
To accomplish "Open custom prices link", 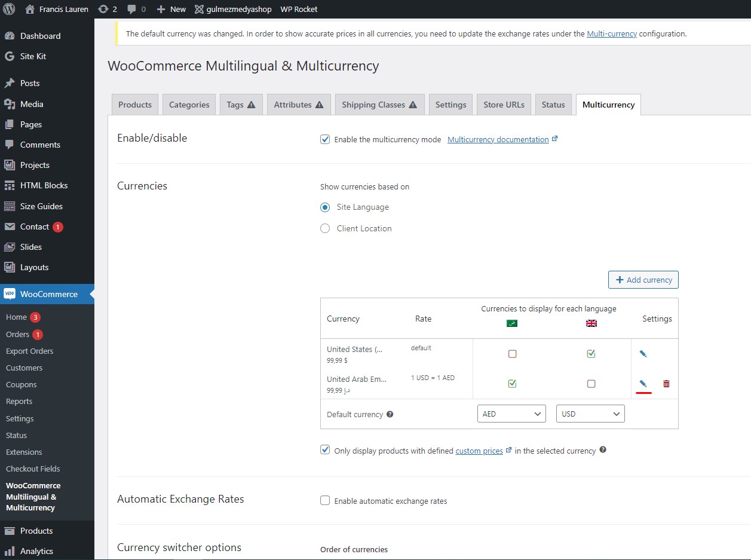I will pos(479,451).
